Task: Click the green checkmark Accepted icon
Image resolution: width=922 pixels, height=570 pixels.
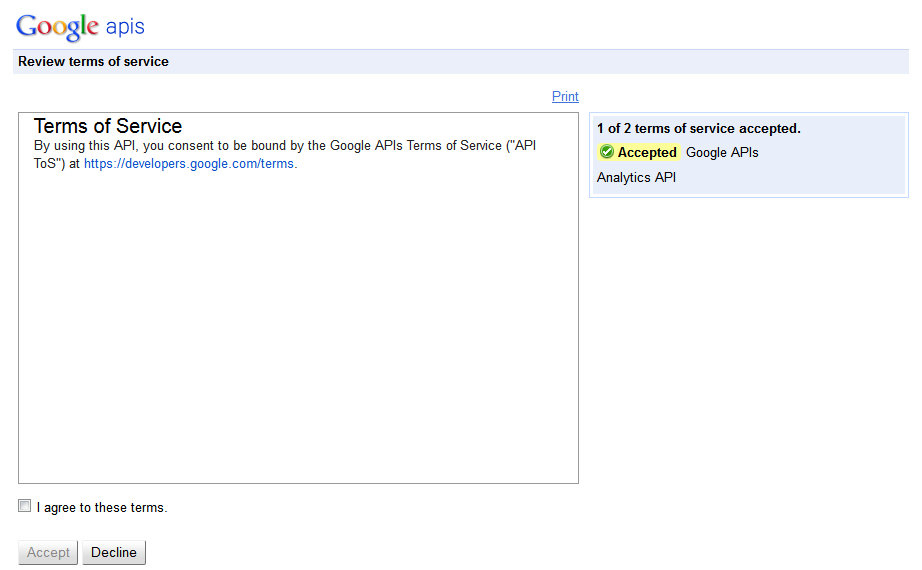Action: point(607,152)
